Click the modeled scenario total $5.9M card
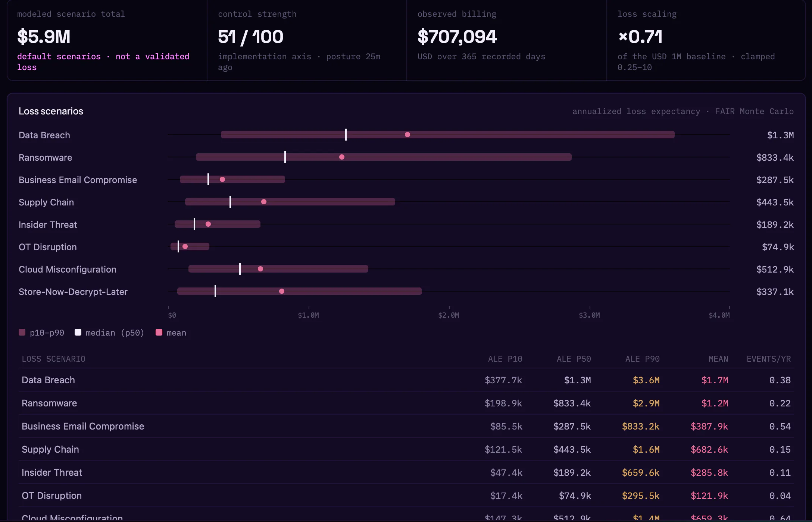 click(x=107, y=40)
